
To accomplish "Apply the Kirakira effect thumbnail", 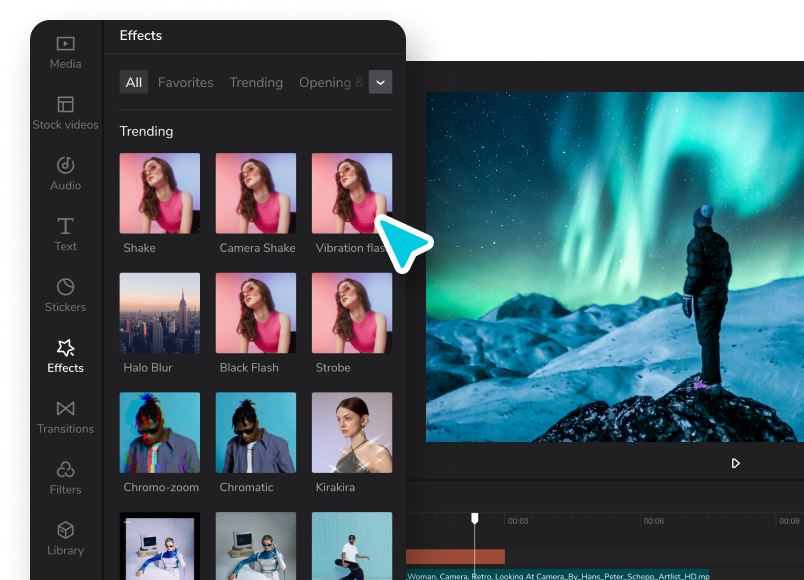I will (x=352, y=432).
